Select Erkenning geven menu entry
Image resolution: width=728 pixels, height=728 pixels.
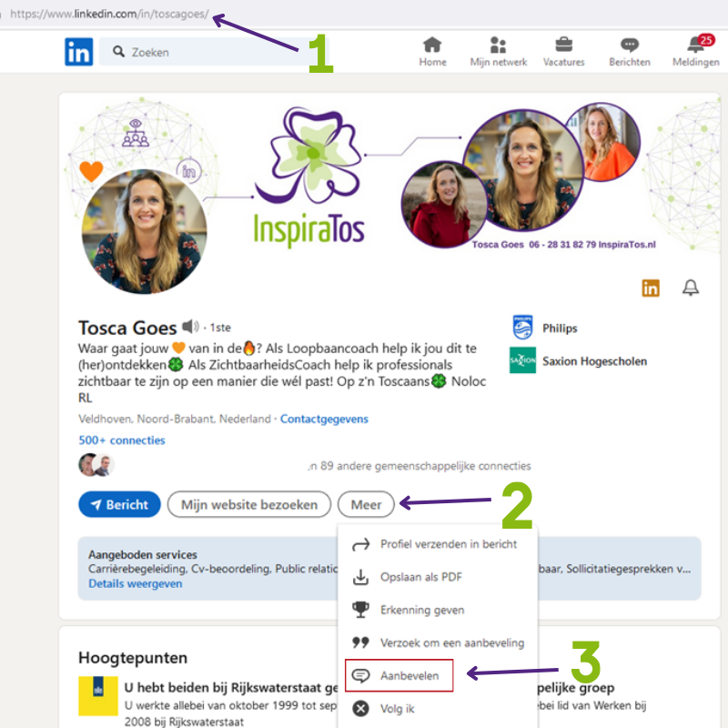[x=438, y=610]
